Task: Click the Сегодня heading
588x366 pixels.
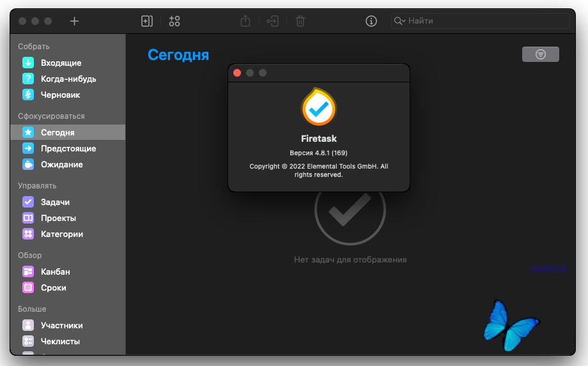Action: [178, 55]
